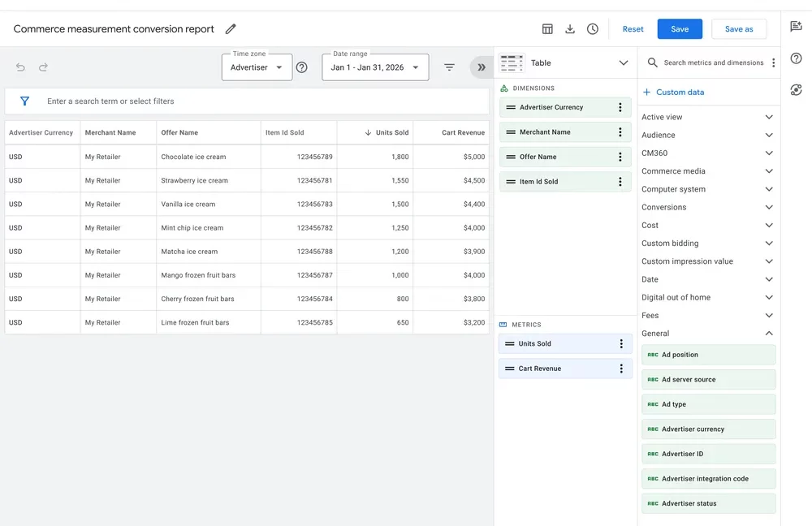Open more options for Cart Revenue metric

[x=621, y=369]
